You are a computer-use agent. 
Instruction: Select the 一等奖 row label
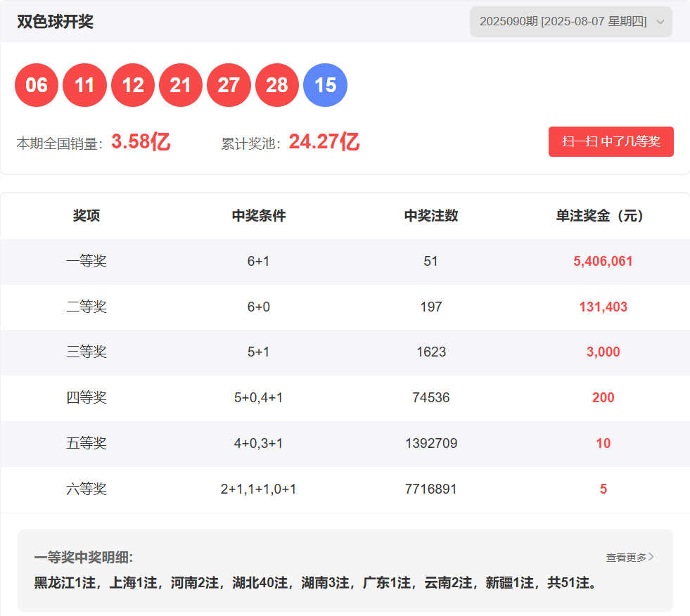[x=87, y=262]
